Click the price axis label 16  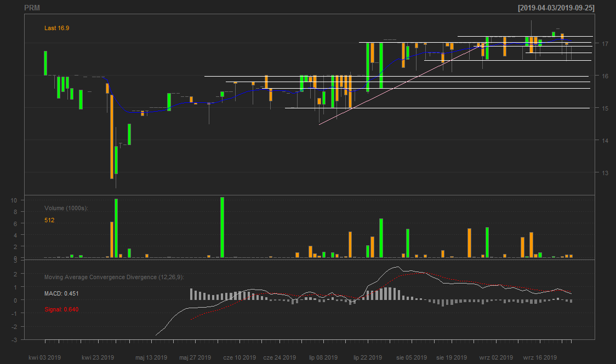point(604,76)
